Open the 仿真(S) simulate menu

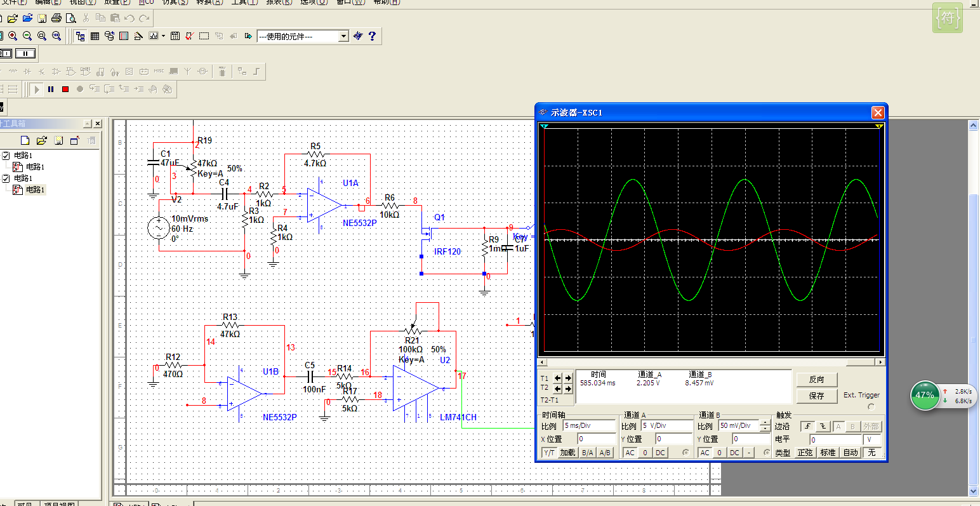click(175, 2)
